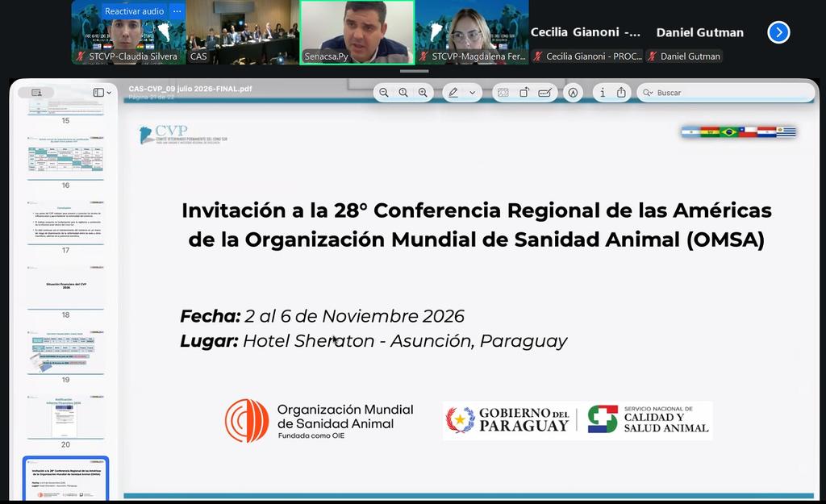826x504 pixels.
Task: Open the highlighted invitation page thumbnail
Action: pos(65,479)
